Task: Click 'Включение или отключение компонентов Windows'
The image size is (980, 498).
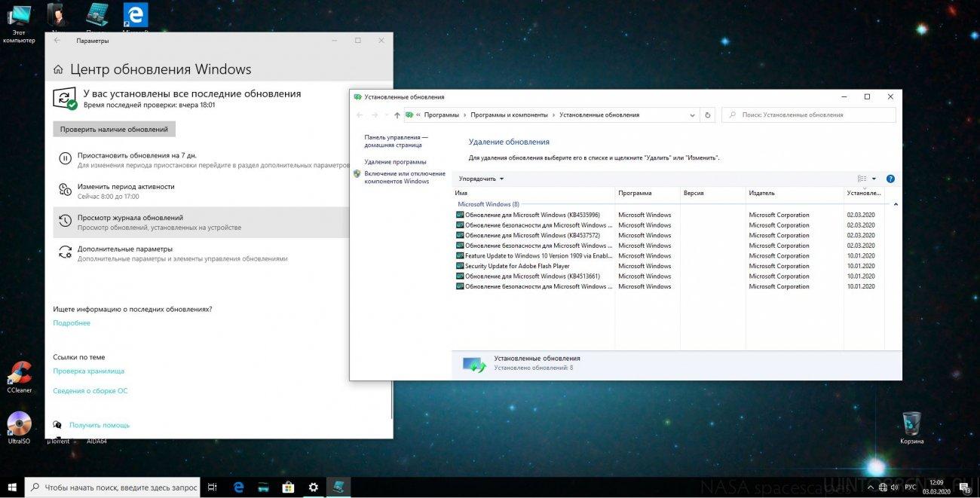Action: 405,177
